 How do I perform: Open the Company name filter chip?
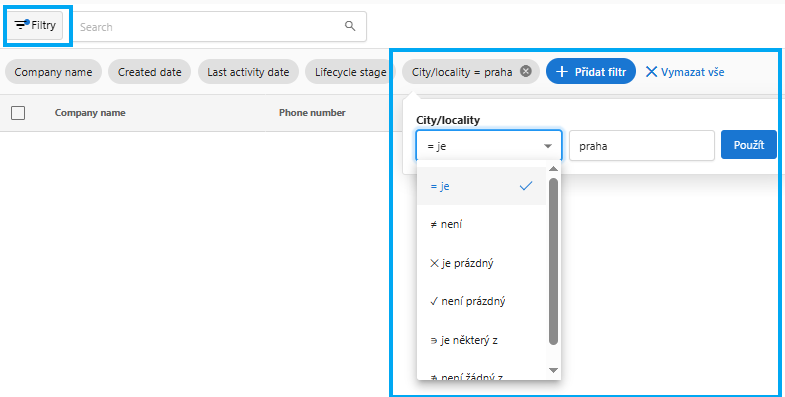[x=53, y=72]
